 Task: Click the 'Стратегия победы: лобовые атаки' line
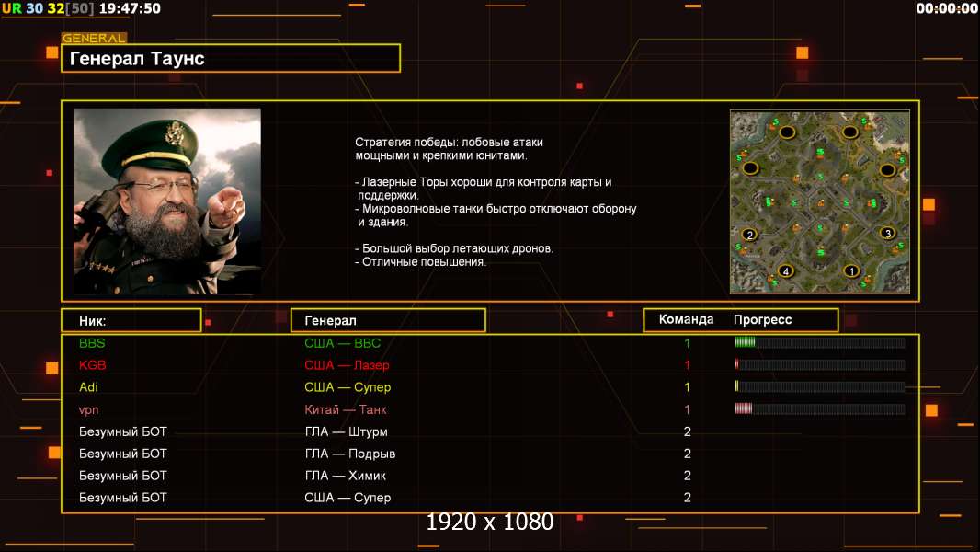[x=449, y=142]
